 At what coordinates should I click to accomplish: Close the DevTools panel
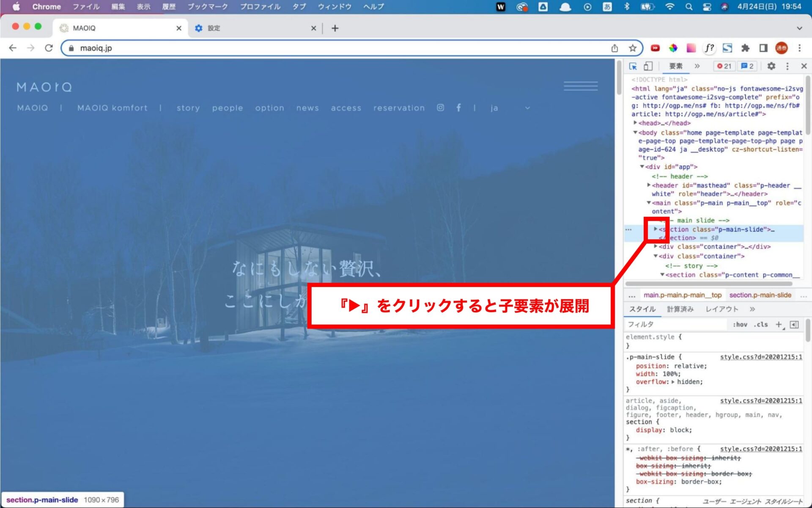[804, 66]
